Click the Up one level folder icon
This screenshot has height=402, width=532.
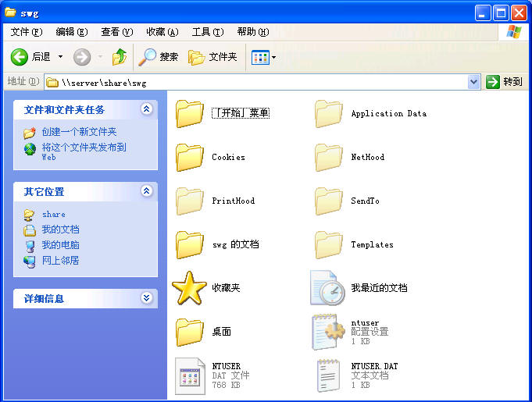(119, 57)
